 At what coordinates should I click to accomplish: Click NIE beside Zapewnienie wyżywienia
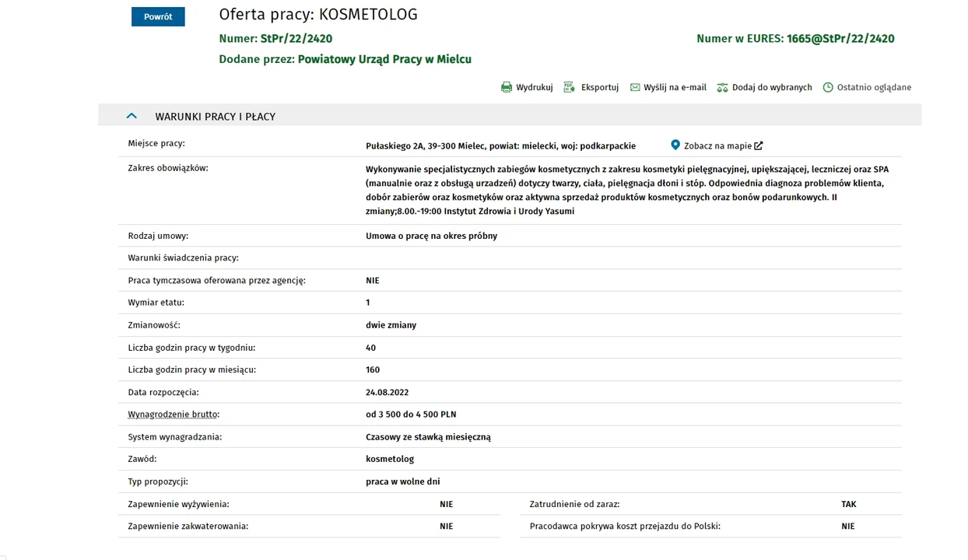(x=446, y=504)
